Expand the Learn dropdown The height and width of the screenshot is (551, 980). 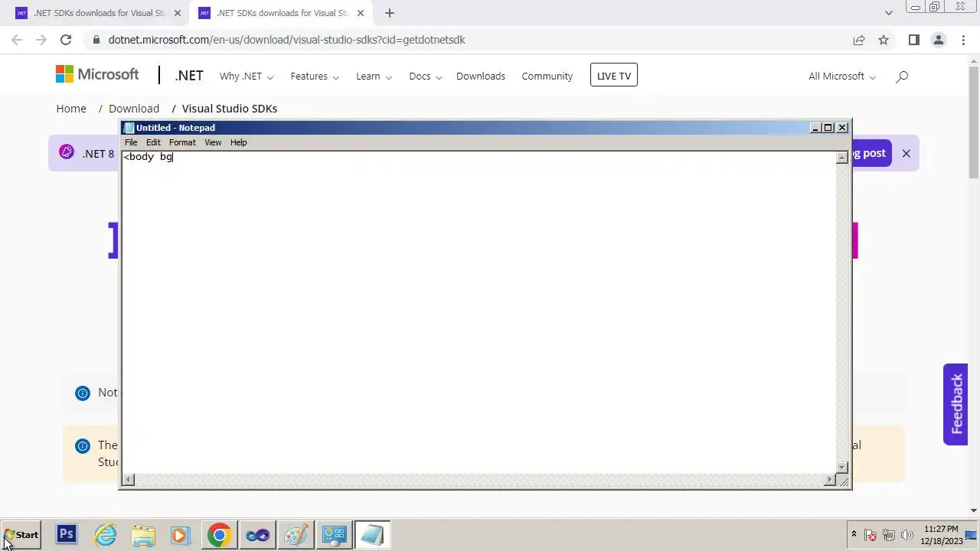click(x=374, y=76)
